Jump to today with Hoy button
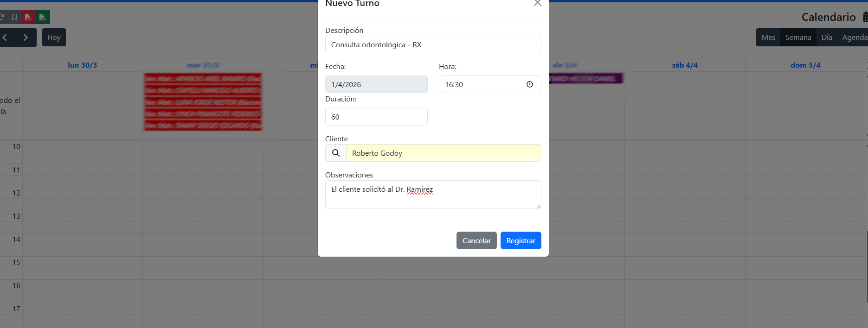The width and height of the screenshot is (868, 328). tap(54, 38)
